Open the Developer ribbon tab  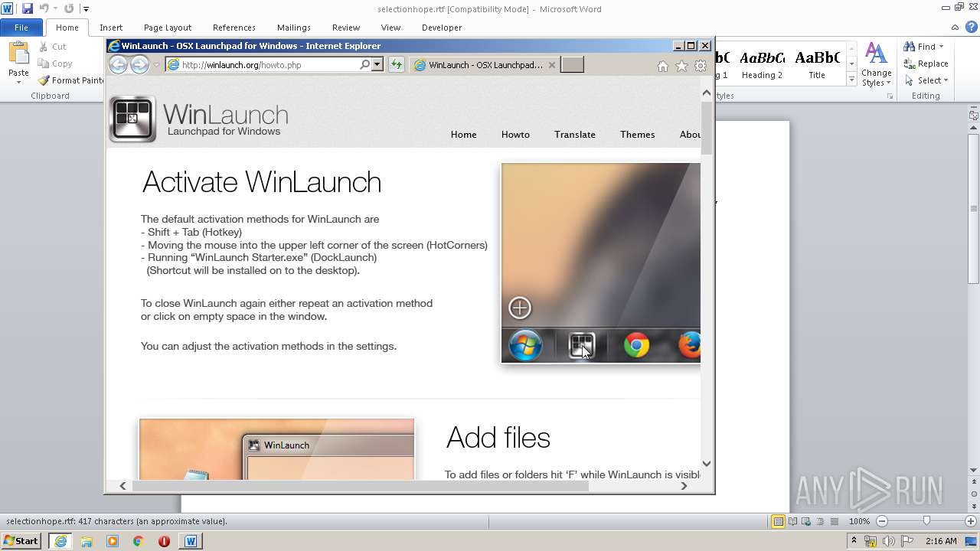click(442, 28)
